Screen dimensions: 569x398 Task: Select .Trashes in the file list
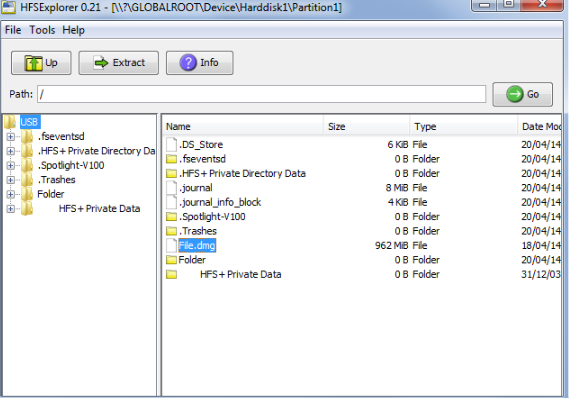point(198,231)
